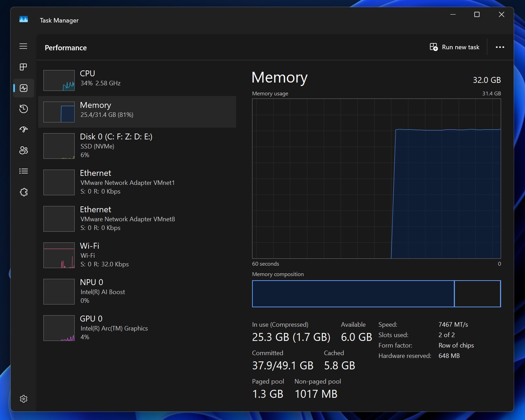Open the Services view
The image size is (525, 420).
pyautogui.click(x=23, y=192)
